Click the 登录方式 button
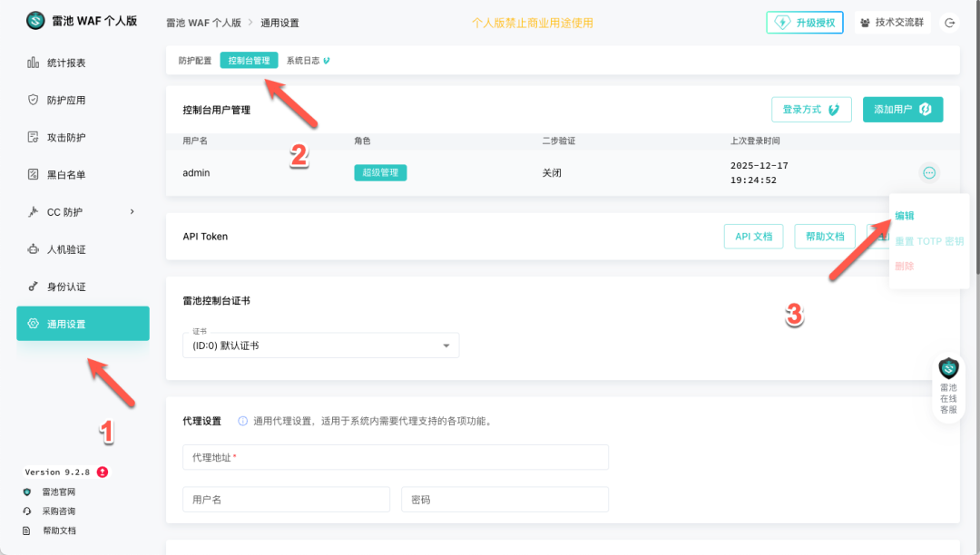 [810, 109]
